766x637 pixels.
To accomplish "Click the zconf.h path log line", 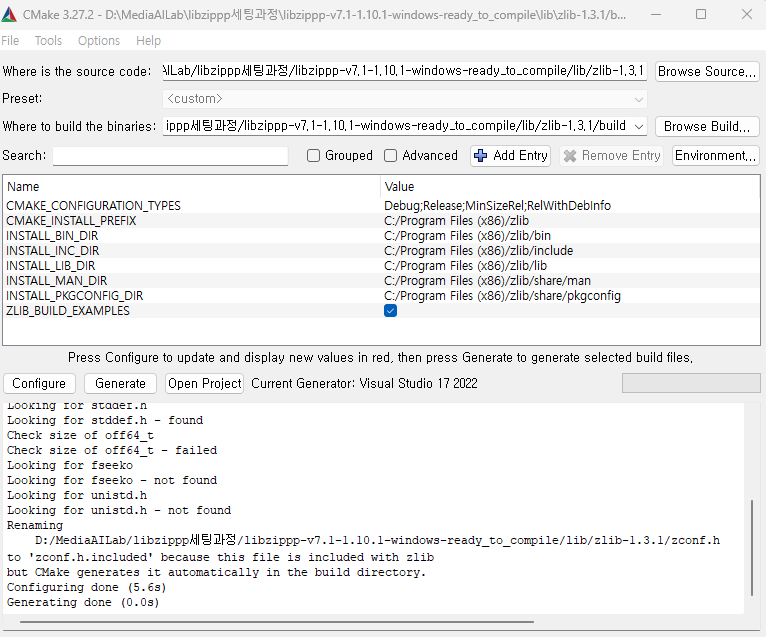I will [x=377, y=540].
